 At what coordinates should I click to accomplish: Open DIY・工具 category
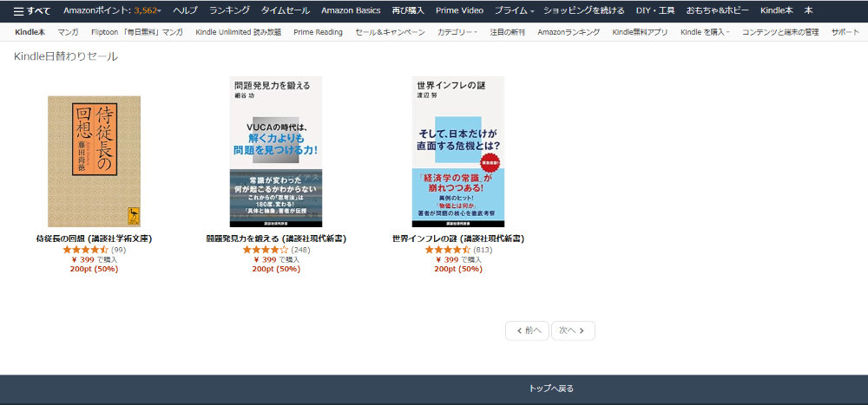[x=655, y=10]
